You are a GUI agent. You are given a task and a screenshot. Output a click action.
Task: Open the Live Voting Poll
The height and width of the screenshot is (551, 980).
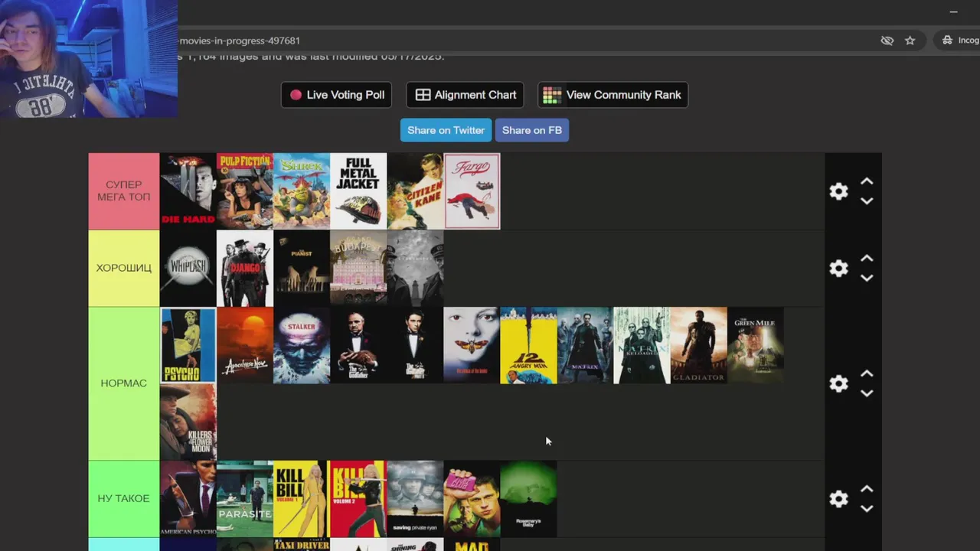coord(336,95)
